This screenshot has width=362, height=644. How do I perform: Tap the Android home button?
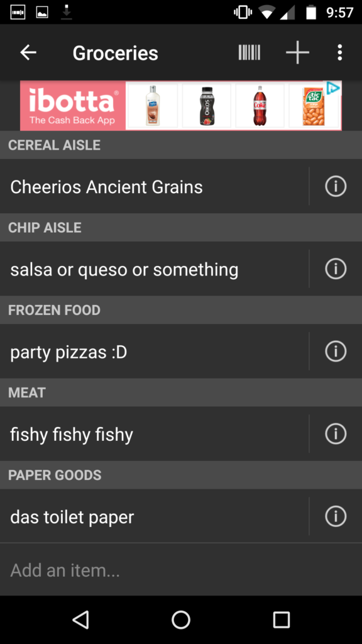(x=181, y=619)
